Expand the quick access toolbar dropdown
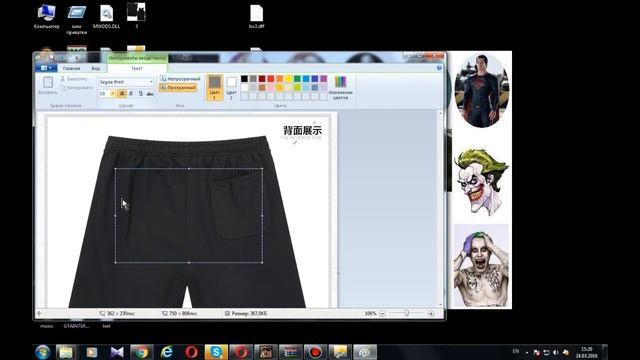Screen dimensions: 640x360 pos(76,58)
